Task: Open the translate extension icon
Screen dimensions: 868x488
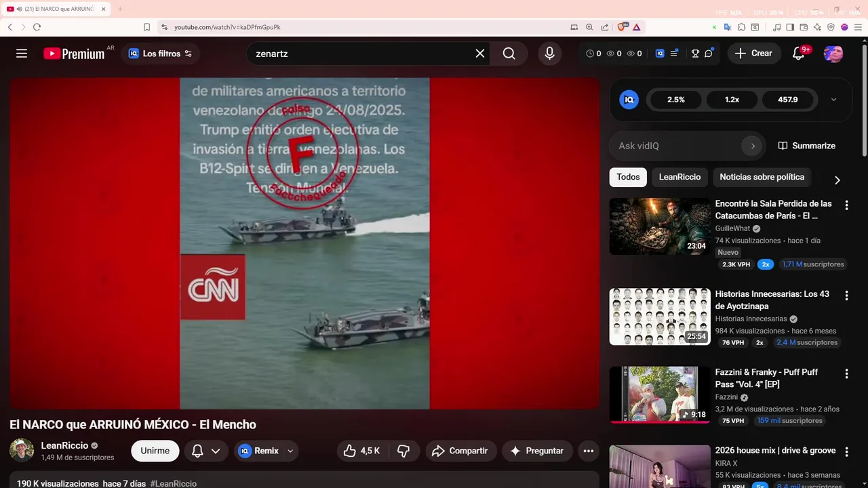Action: tap(728, 27)
